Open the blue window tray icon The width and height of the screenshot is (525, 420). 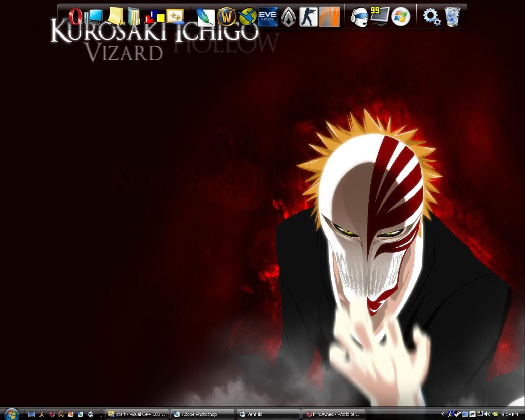click(x=465, y=414)
